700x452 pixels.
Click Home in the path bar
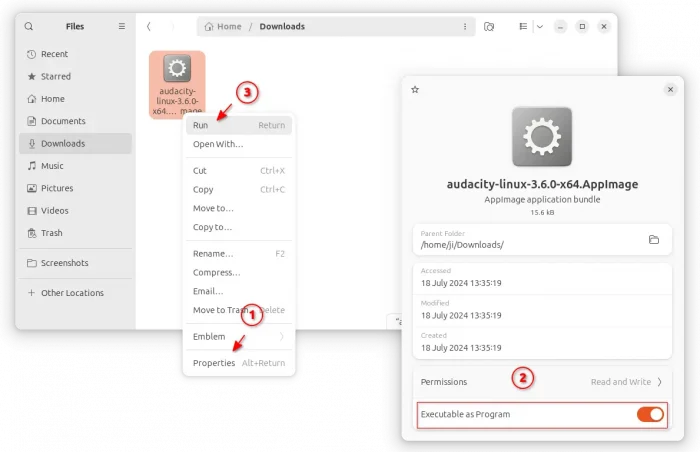click(x=229, y=26)
